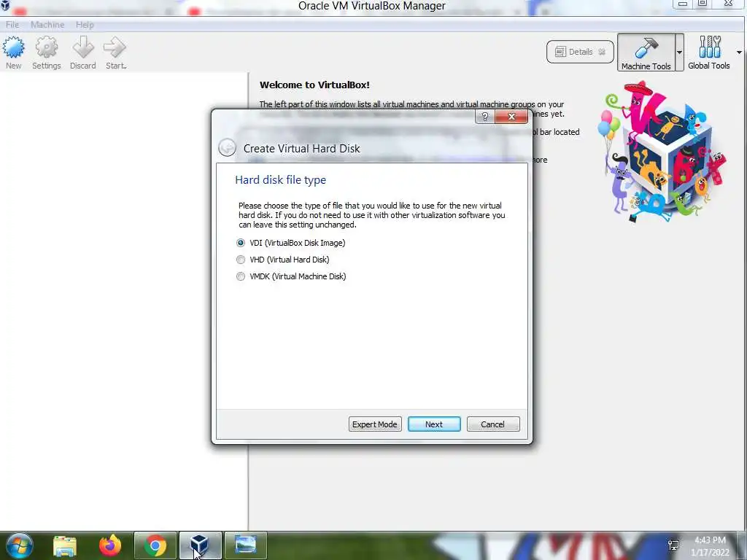The height and width of the screenshot is (560, 747).
Task: Open the picture viewer taskbar icon
Action: [245, 545]
